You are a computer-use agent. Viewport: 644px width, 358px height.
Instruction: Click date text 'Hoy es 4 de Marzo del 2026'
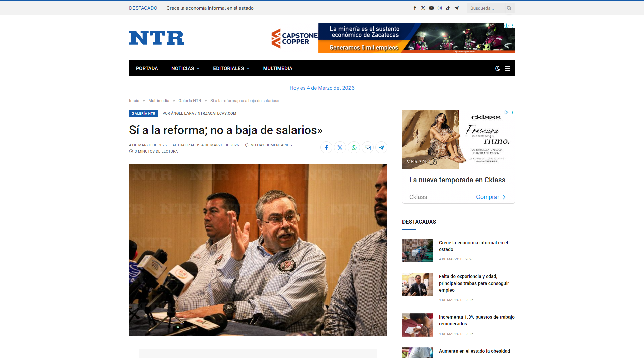tap(322, 88)
